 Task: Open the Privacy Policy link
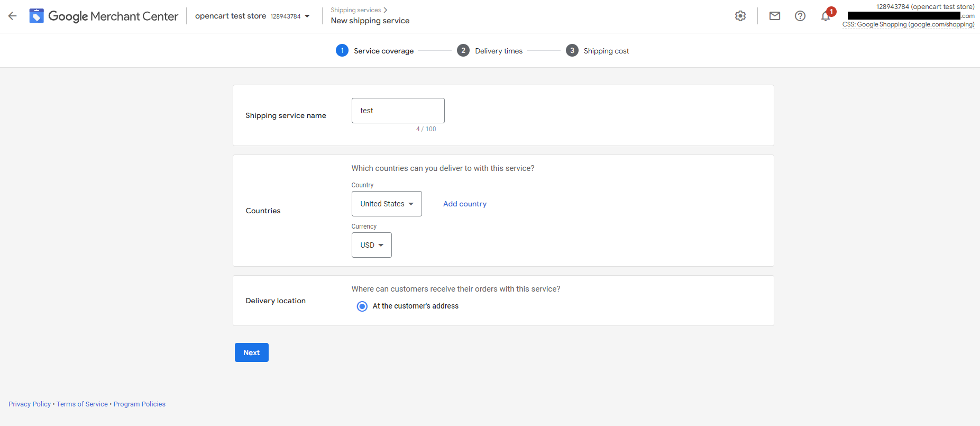pyautogui.click(x=30, y=404)
